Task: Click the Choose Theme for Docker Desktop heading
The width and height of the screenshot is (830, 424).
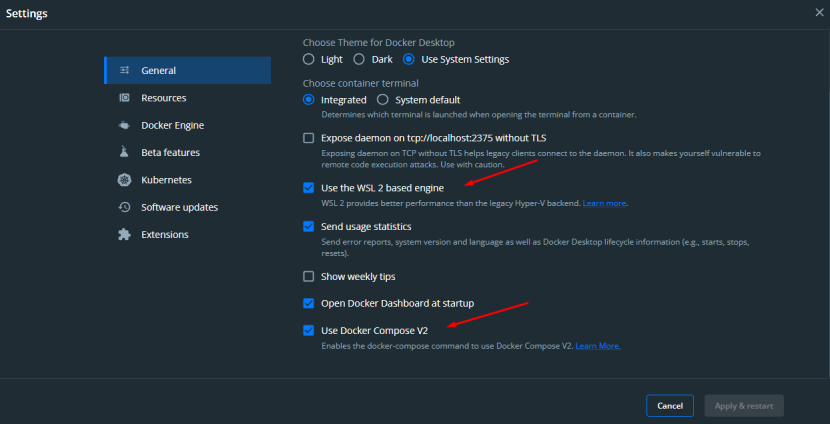Action: [378, 42]
